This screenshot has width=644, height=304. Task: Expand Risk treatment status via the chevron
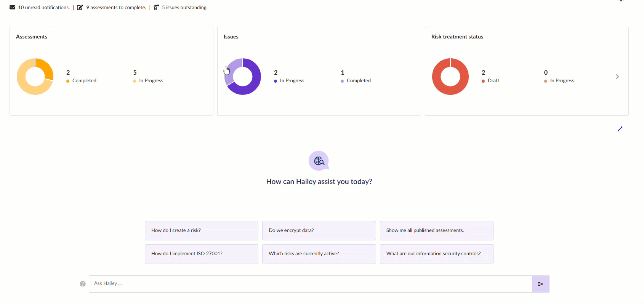click(x=617, y=77)
